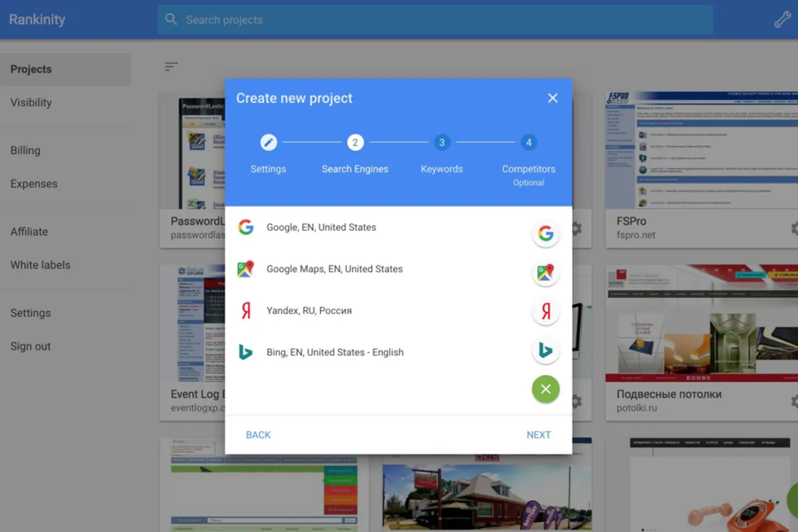798x532 pixels.
Task: Switch to Visibility in the sidebar
Action: point(65,102)
